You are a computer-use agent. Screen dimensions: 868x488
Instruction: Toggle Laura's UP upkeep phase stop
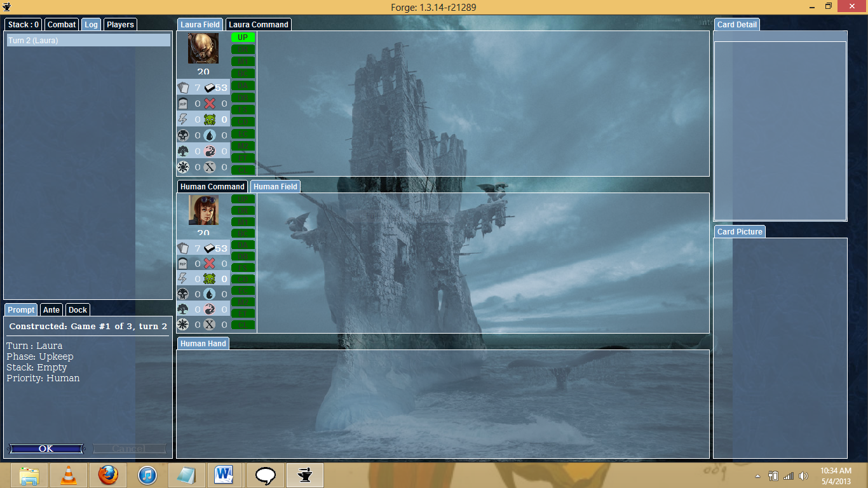coord(243,37)
